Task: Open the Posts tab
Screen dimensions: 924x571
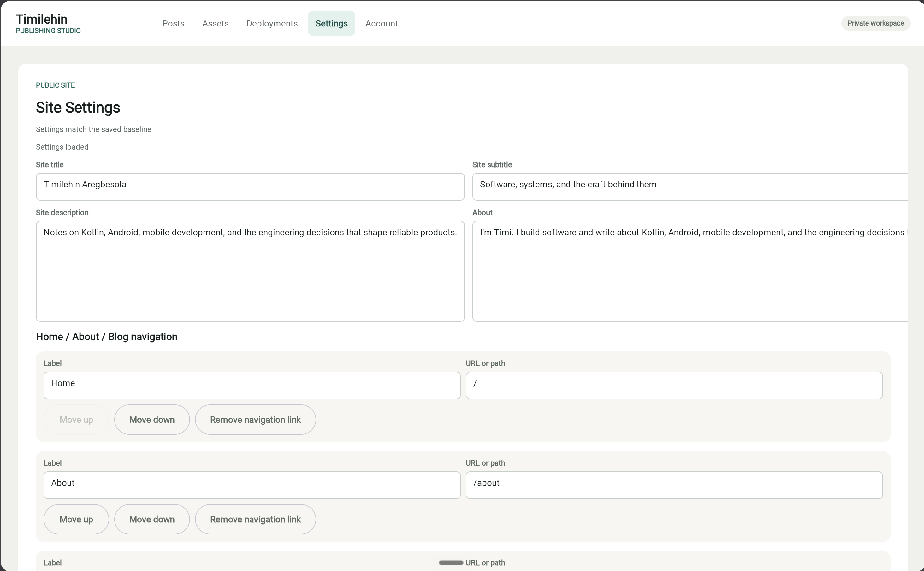Action: [173, 23]
